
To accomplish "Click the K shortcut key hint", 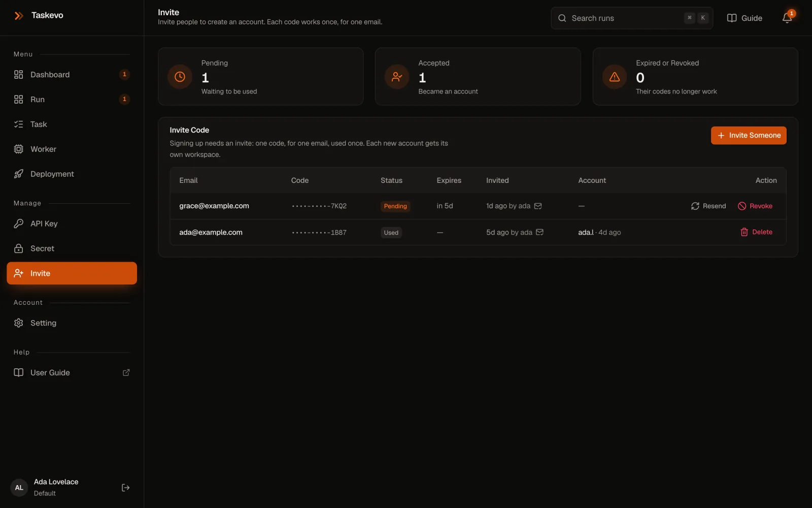I will [703, 18].
